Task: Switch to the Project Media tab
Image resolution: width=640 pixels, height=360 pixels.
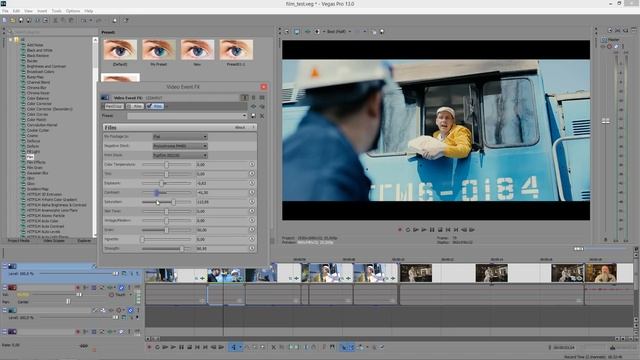Action: (19, 241)
